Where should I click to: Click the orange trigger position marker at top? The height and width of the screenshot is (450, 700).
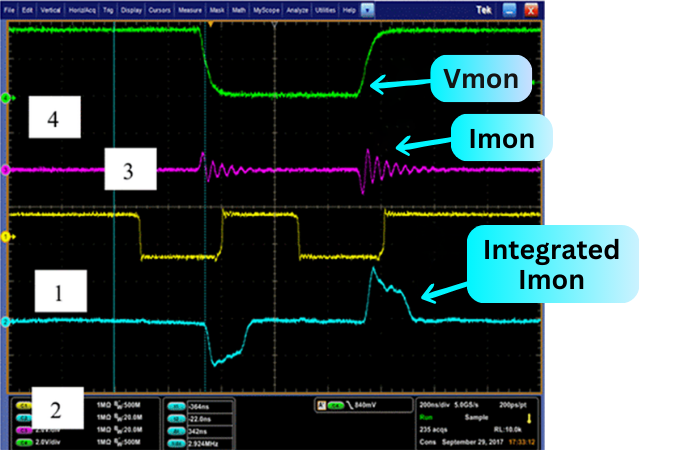tap(211, 24)
